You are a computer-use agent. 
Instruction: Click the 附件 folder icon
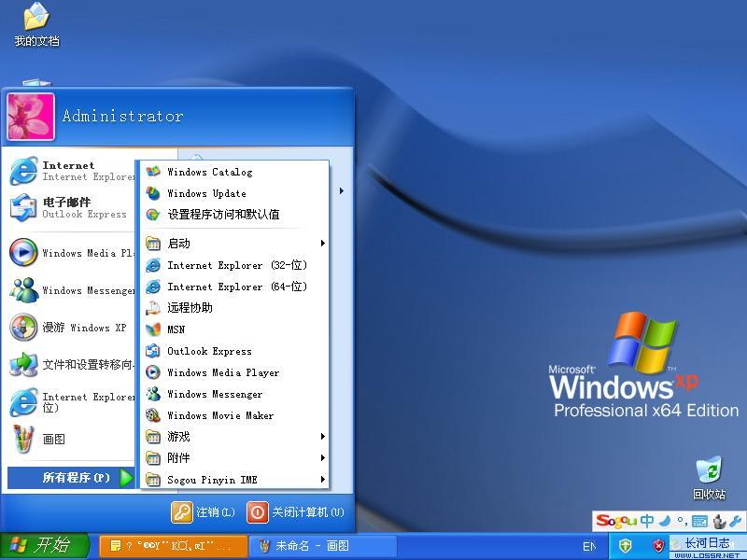click(153, 458)
